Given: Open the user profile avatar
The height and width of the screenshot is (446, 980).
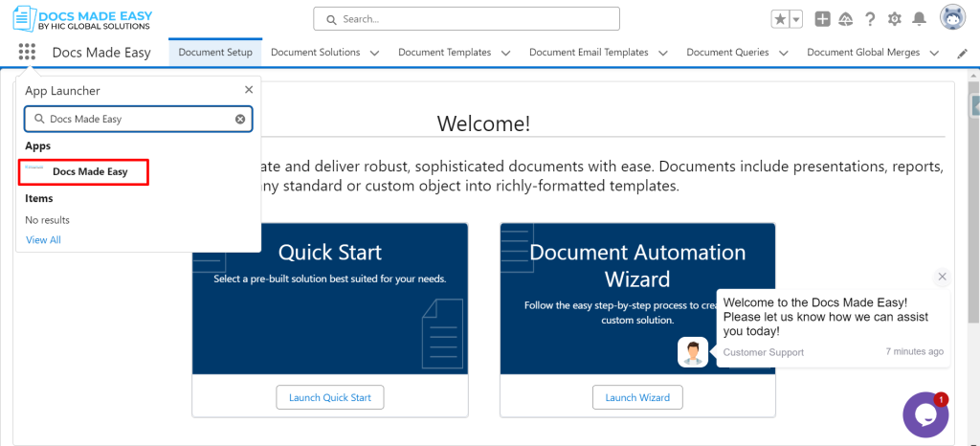Looking at the screenshot, I should [952, 17].
